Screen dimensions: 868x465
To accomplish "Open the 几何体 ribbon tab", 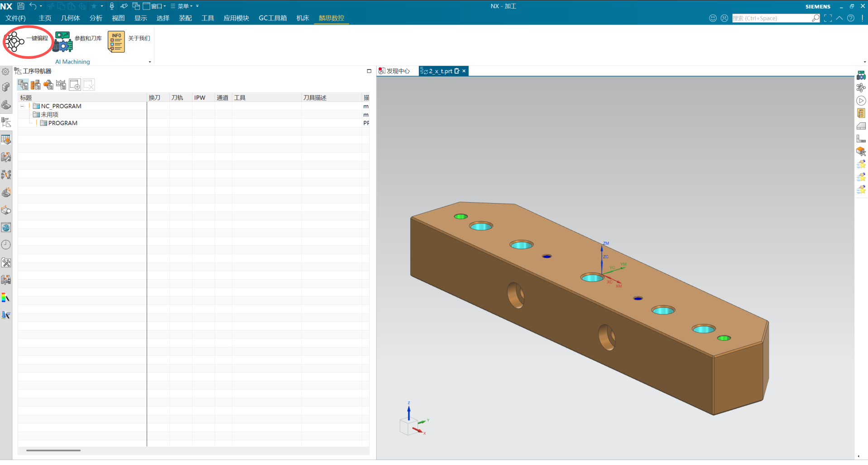I will tap(70, 18).
